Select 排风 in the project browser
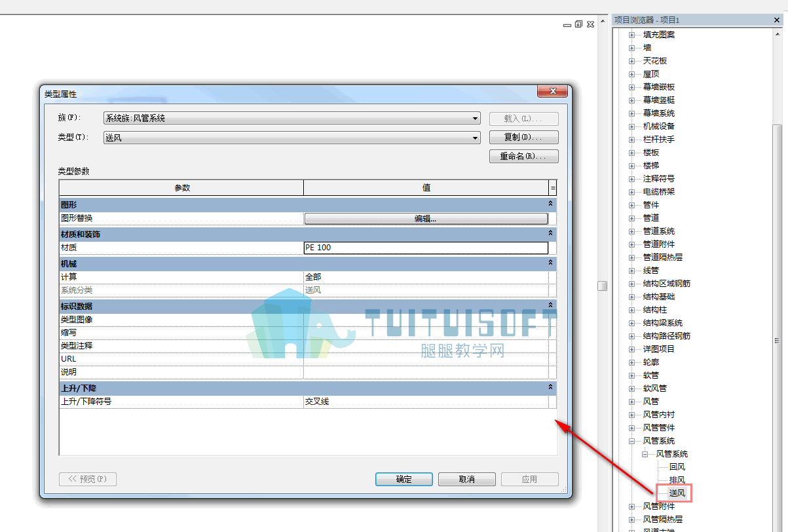Screen dimensions: 788x532 [x=677, y=480]
